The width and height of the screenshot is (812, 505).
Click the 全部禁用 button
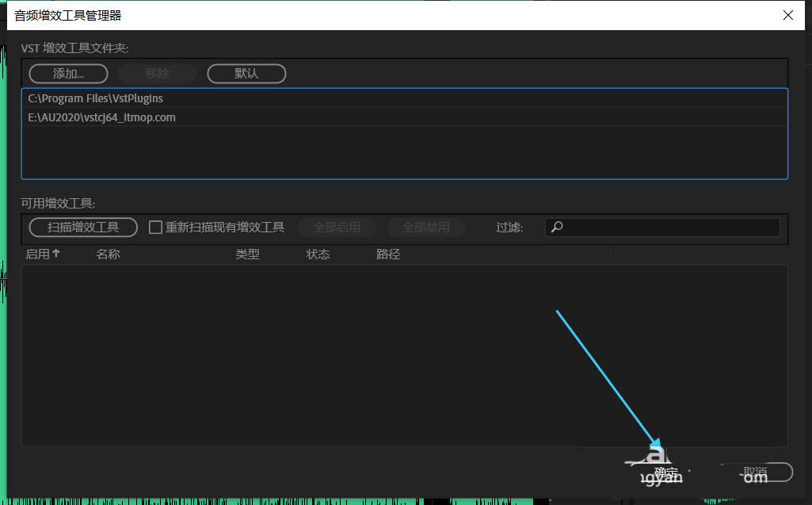tap(425, 228)
